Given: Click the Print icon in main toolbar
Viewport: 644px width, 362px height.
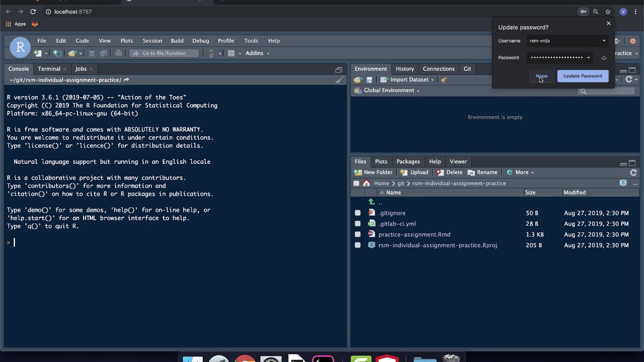Looking at the screenshot, I should (118, 53).
